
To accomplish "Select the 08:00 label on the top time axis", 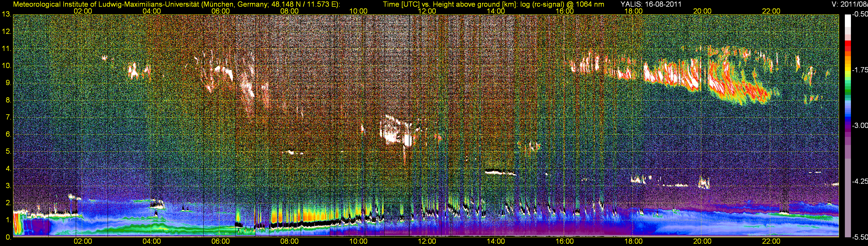I will click(289, 11).
